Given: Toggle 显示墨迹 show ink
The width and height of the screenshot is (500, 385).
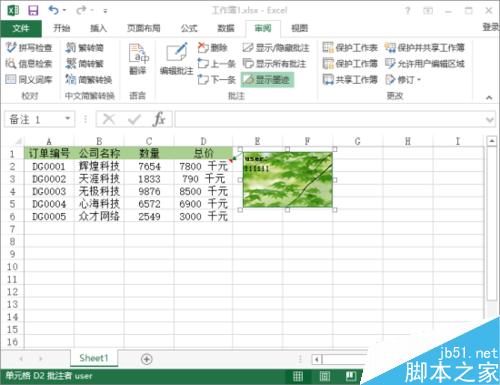Looking at the screenshot, I should click(267, 79).
